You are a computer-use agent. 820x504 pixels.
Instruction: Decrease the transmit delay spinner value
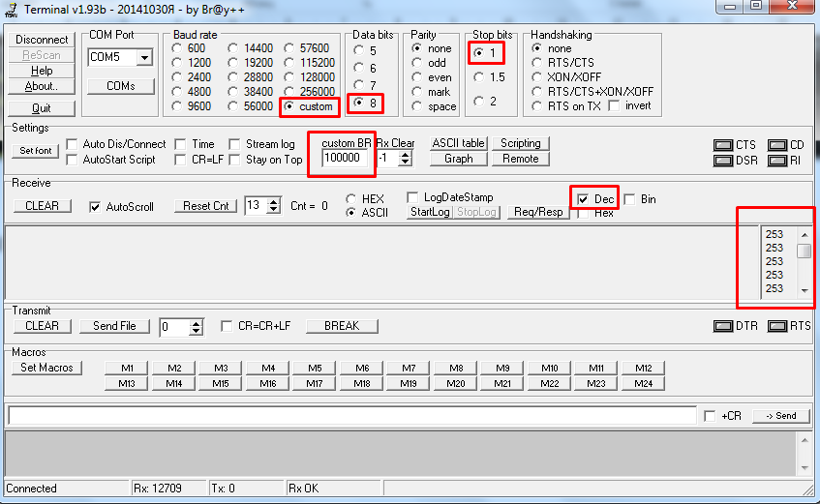tap(197, 332)
